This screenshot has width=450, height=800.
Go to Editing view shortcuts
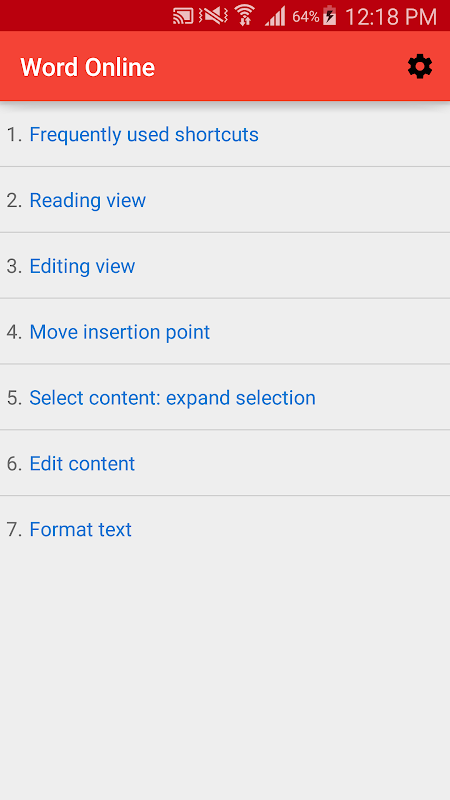(x=82, y=266)
